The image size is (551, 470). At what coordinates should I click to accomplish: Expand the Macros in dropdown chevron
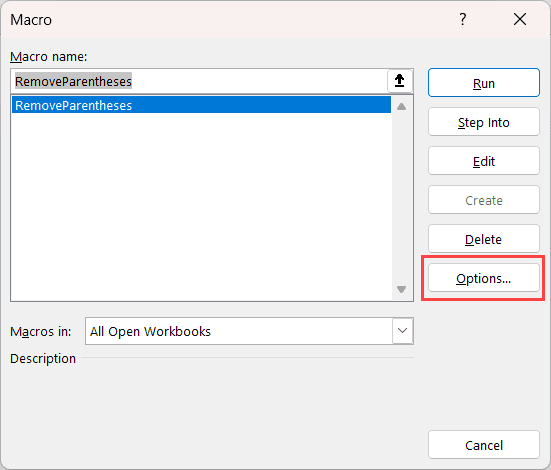(402, 331)
